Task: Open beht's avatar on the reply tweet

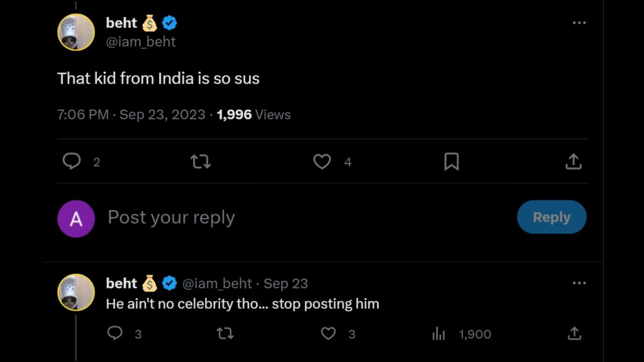Action: (x=76, y=292)
